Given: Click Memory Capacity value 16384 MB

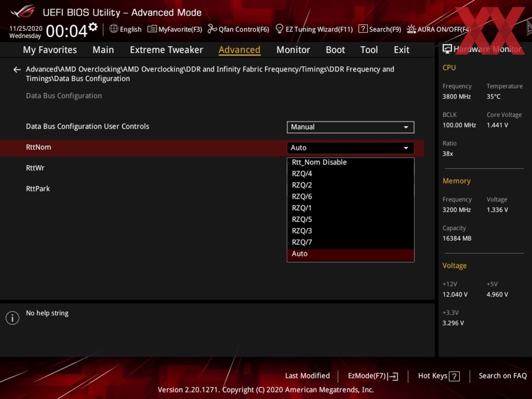Looking at the screenshot, I should pyautogui.click(x=457, y=239).
